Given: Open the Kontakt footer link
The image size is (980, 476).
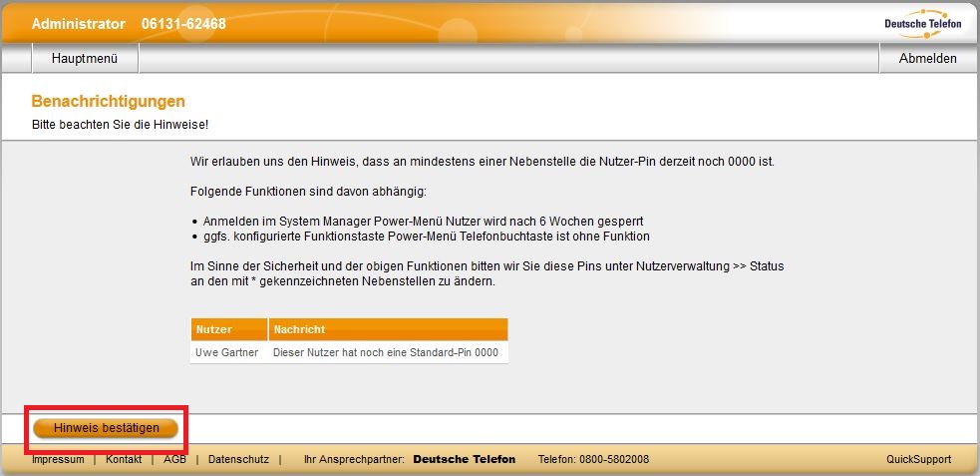Looking at the screenshot, I should click(124, 460).
